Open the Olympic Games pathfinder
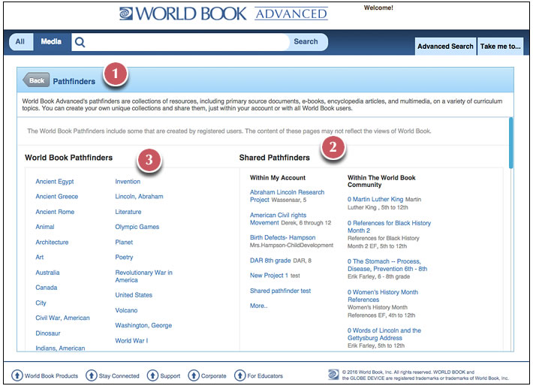 137,227
